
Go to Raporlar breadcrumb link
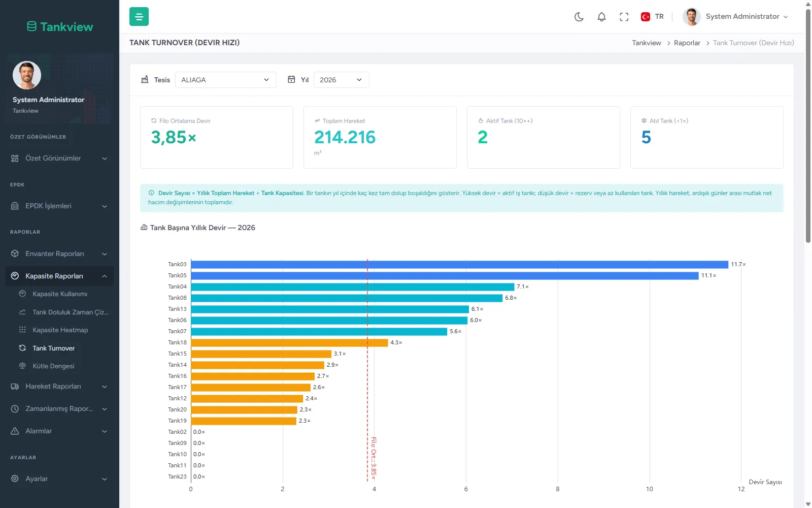coord(687,43)
